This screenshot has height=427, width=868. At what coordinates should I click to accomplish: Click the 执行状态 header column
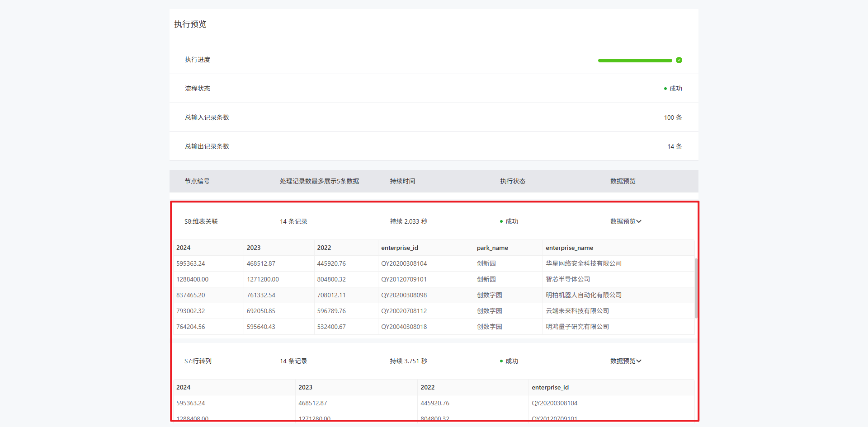pos(512,181)
